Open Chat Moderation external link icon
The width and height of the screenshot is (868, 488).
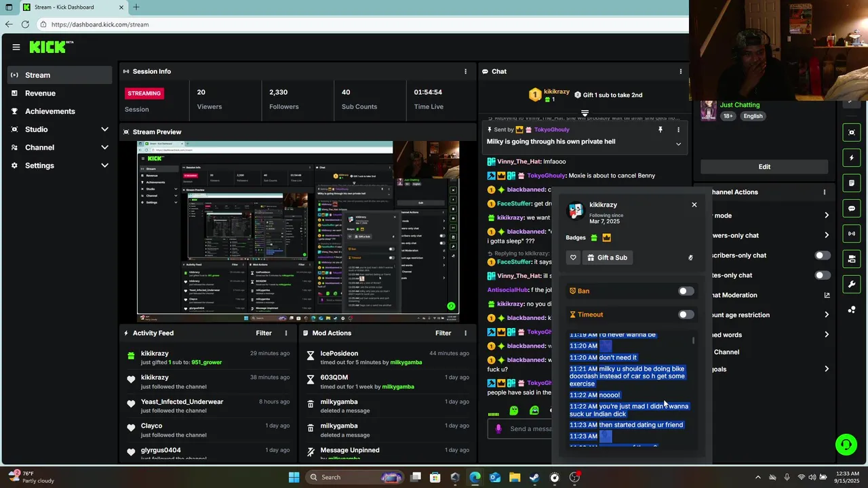point(827,295)
